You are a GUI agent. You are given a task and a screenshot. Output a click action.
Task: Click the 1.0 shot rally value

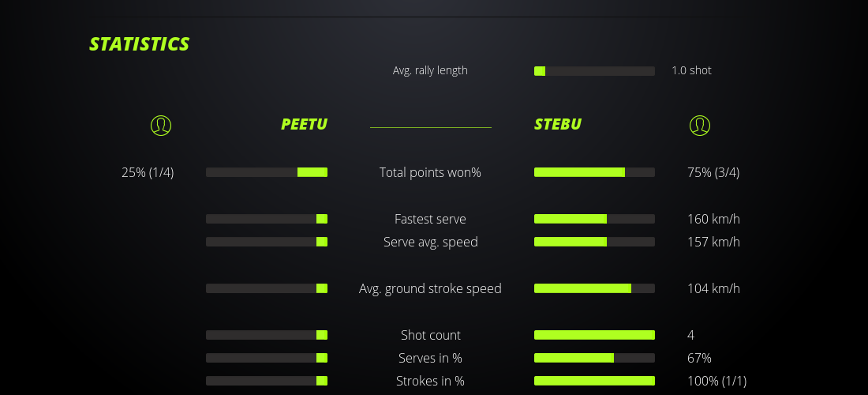pos(691,70)
